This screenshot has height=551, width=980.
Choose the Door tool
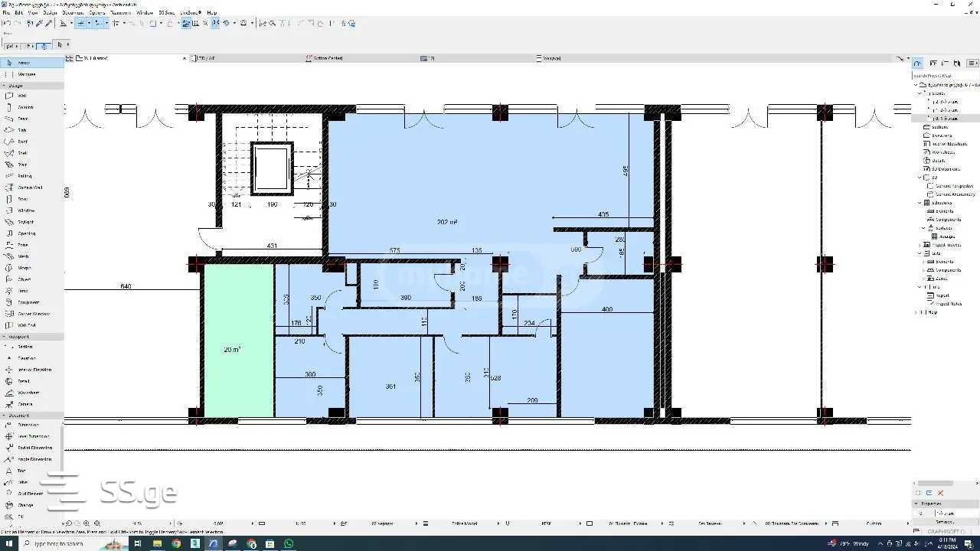click(x=22, y=199)
